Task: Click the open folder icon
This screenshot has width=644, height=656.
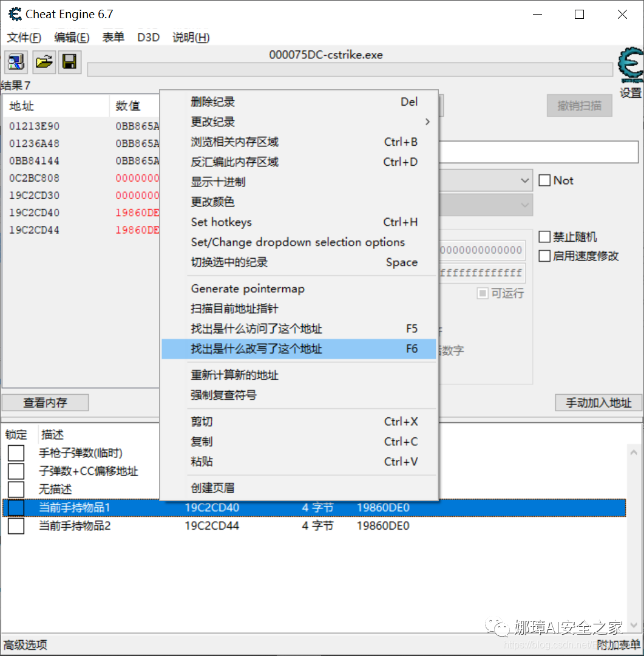Action: pos(44,62)
